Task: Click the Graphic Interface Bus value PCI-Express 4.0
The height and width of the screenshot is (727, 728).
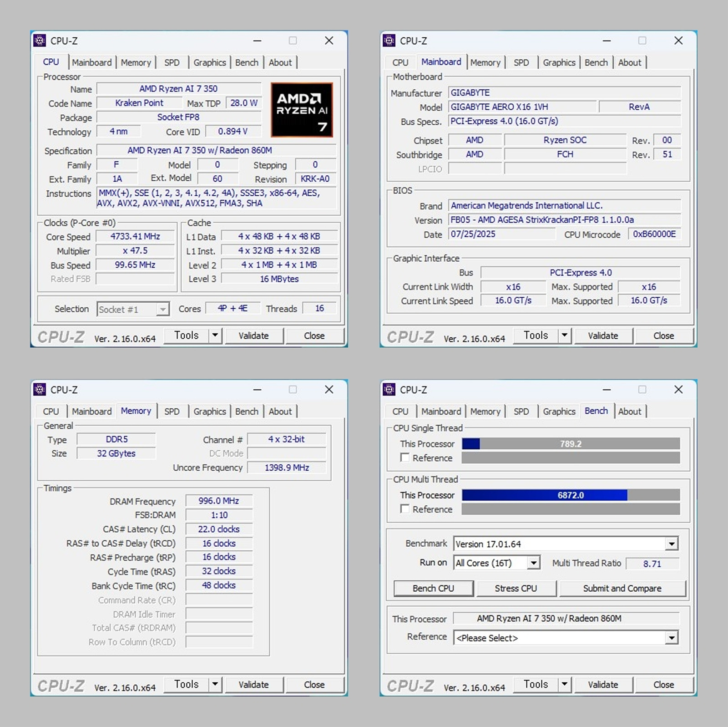Action: point(581,273)
